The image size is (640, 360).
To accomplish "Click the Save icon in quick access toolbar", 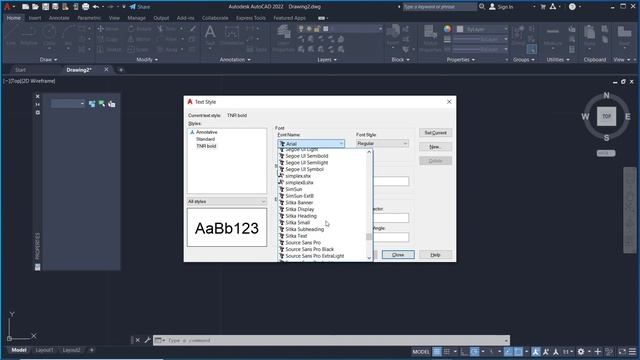I will point(45,7).
